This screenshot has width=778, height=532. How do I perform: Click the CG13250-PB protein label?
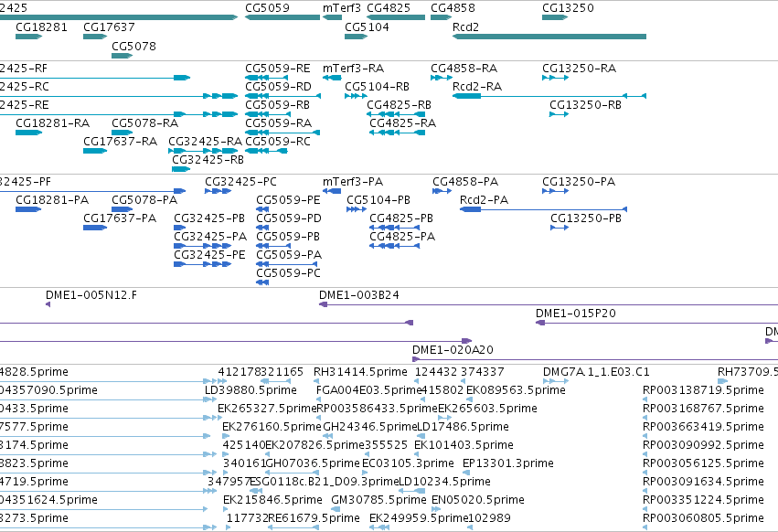click(585, 218)
